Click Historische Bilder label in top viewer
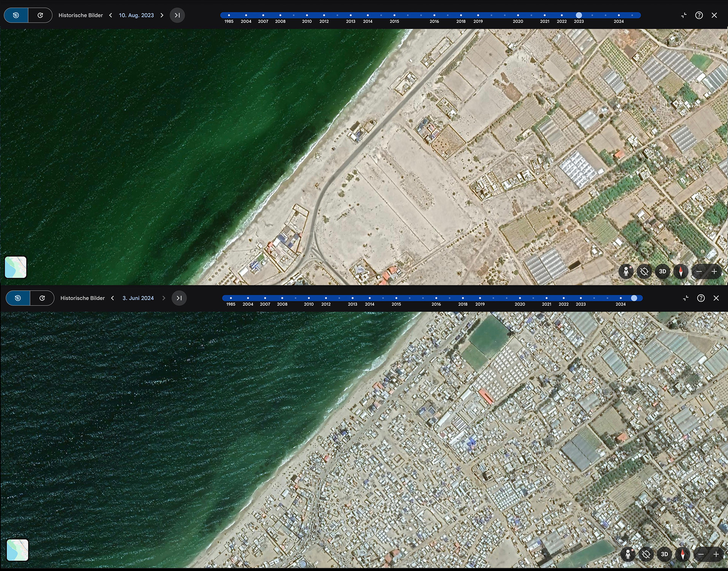728x571 pixels. (81, 15)
